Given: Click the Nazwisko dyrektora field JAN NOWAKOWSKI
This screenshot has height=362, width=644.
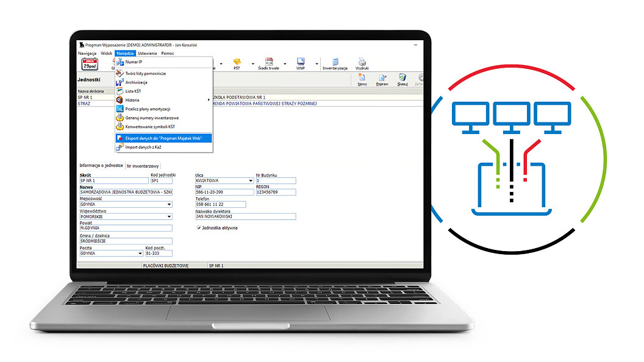Looking at the screenshot, I should 246,216.
